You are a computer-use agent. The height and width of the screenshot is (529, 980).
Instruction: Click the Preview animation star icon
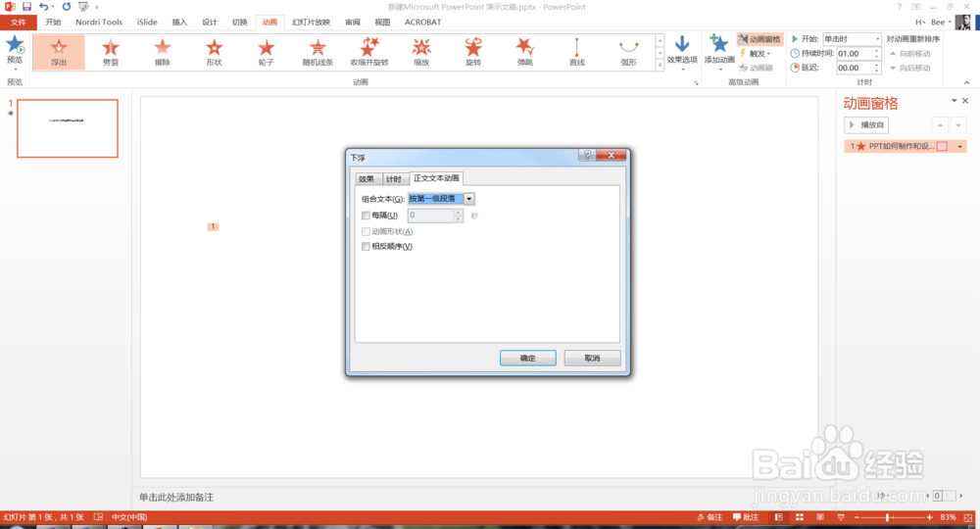[15, 46]
